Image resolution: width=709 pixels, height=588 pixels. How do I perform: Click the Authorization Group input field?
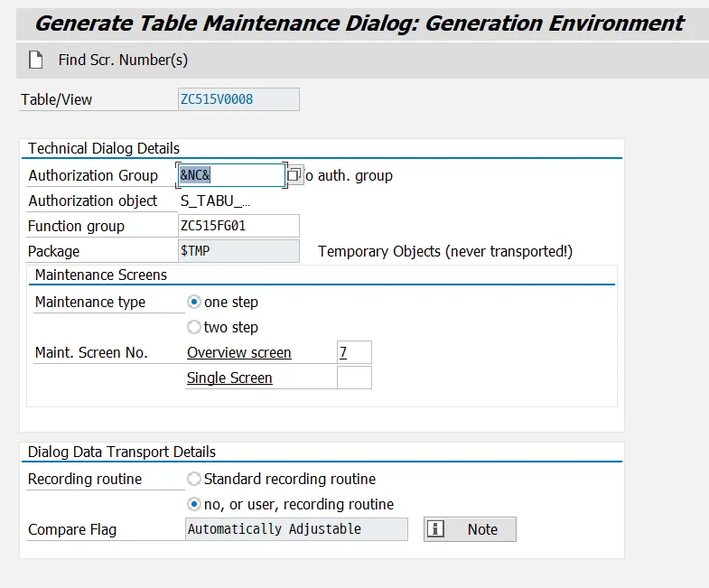click(x=232, y=175)
